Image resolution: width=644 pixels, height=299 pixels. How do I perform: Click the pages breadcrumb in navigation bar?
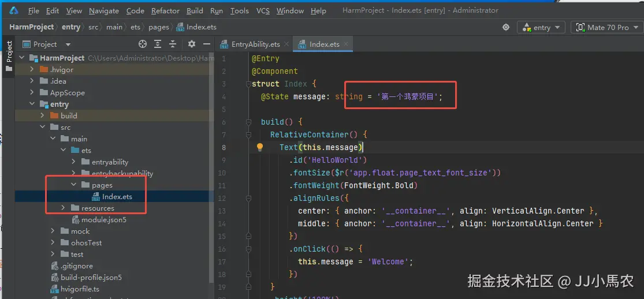158,27
